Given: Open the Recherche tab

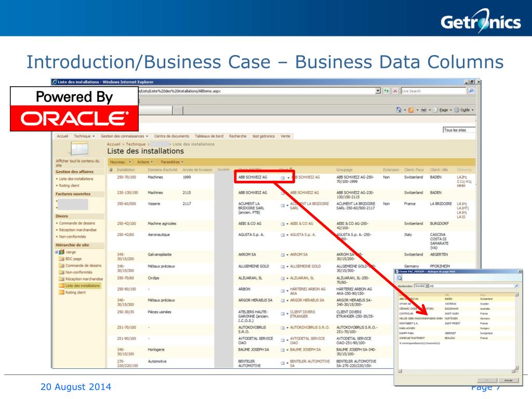Looking at the screenshot, I should 238,136.
